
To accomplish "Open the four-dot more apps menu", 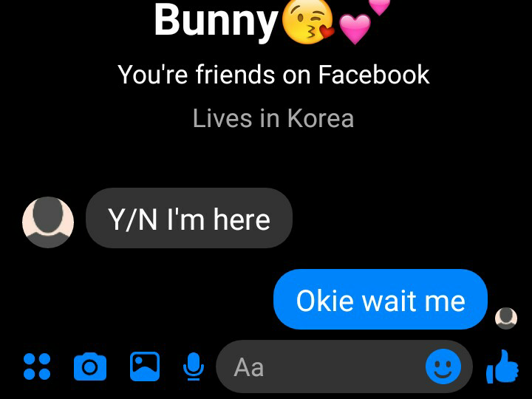I will [x=37, y=366].
